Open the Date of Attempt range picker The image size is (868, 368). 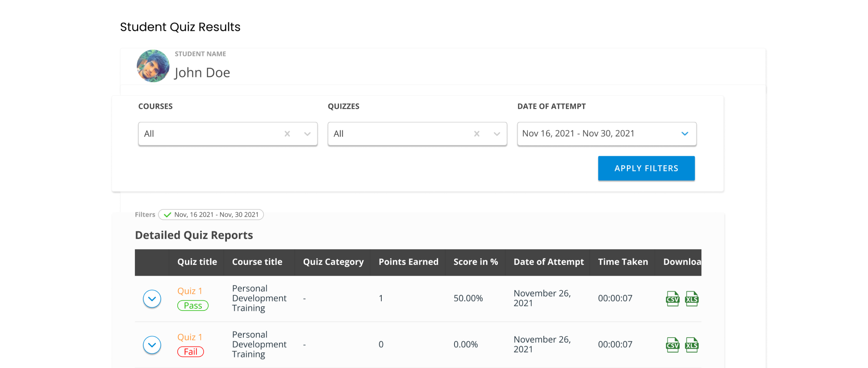606,134
